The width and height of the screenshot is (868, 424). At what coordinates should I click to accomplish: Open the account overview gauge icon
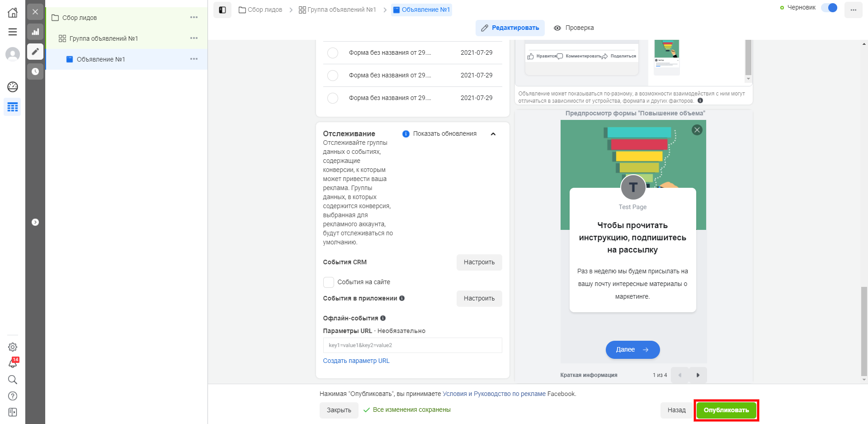[13, 87]
